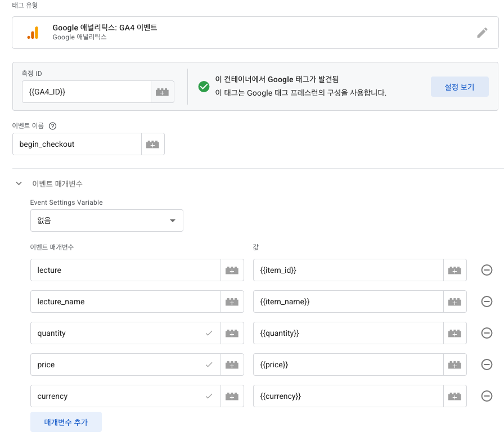
Task: Click the {{currency}} value input field
Action: 349,396
